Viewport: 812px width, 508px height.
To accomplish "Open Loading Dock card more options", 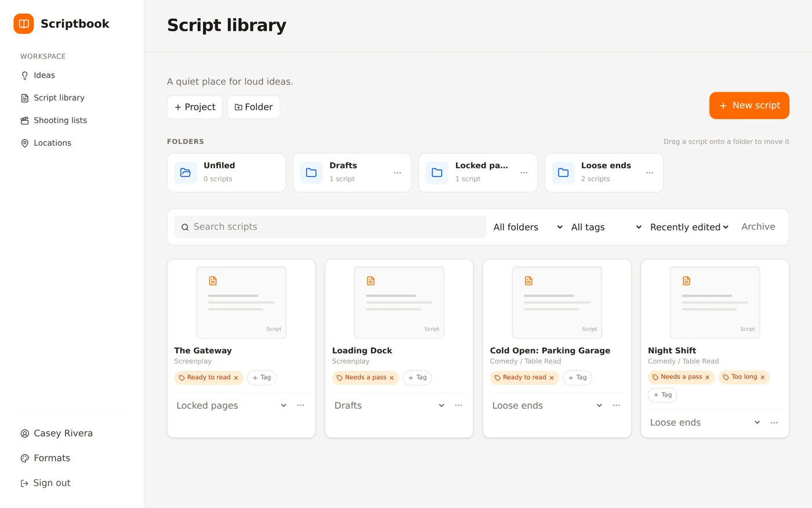I will [x=458, y=406].
